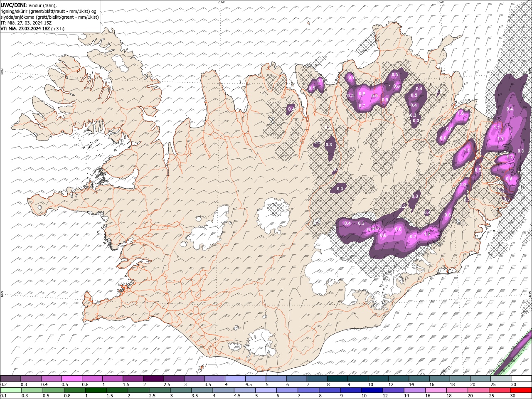Pick the top-row legend swatch between 18 and 20
Viewport: 532px width, 399px height.
[x=460, y=379]
